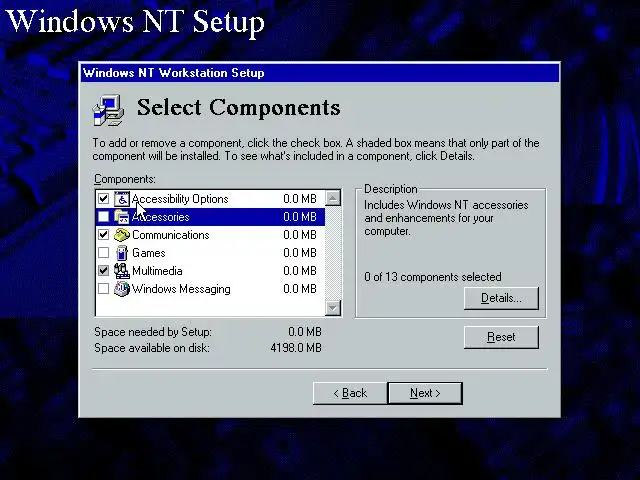Screen dimensions: 640x480
Task: Go back with the Back button
Action: [350, 393]
